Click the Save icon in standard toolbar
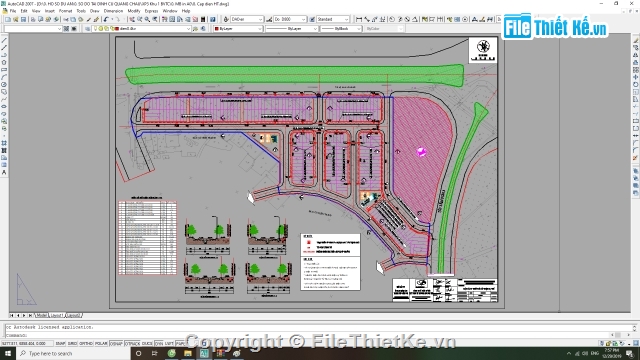640x360 pixels. coord(23,20)
